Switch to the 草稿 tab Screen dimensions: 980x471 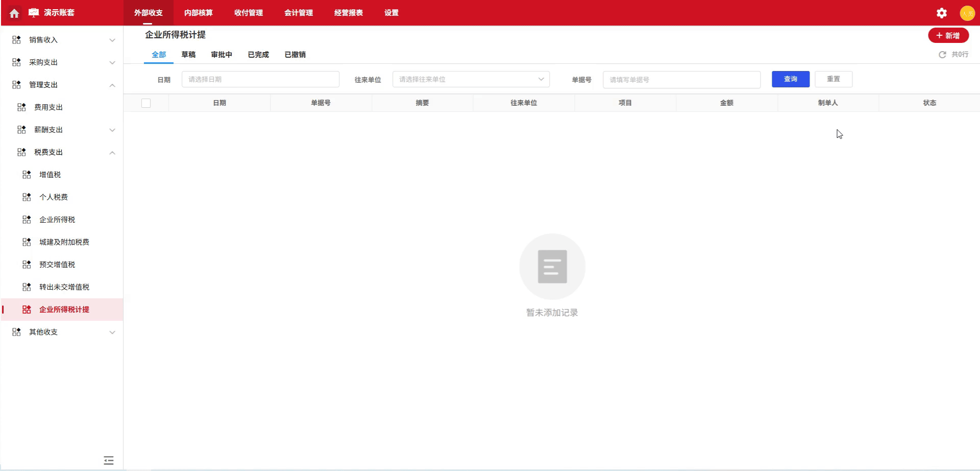[x=188, y=54]
